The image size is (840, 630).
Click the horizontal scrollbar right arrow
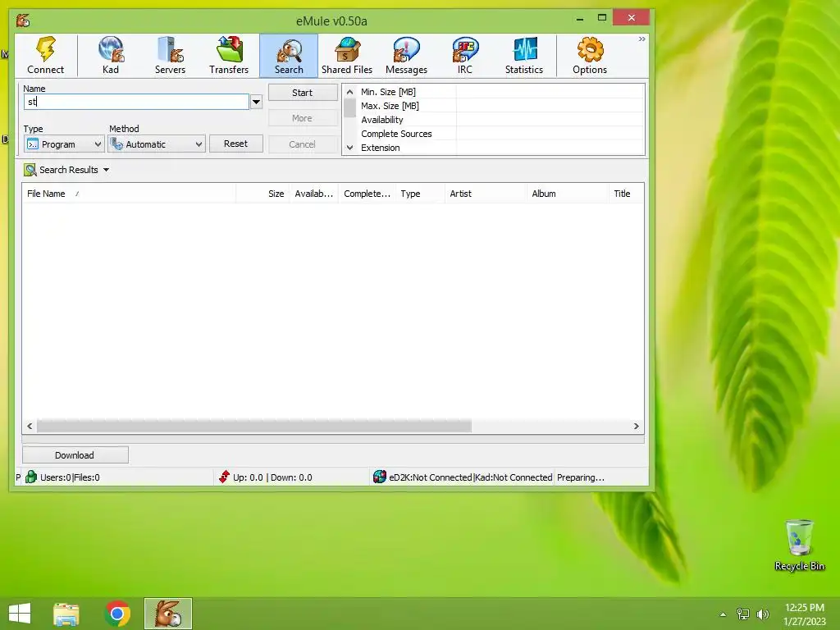tap(636, 426)
